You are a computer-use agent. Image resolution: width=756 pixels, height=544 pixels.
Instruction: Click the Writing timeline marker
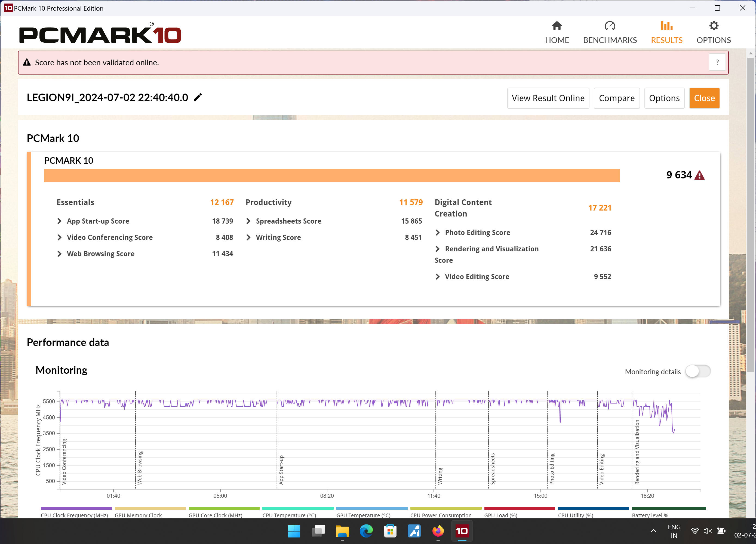440,476
